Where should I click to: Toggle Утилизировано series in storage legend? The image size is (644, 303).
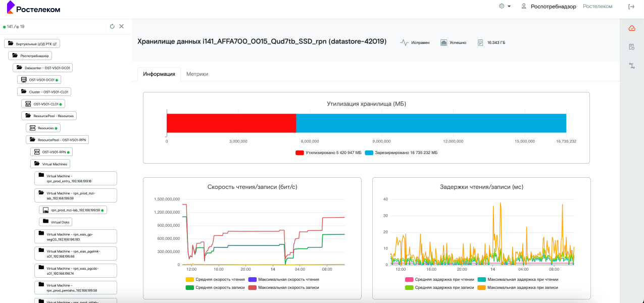(x=329, y=153)
